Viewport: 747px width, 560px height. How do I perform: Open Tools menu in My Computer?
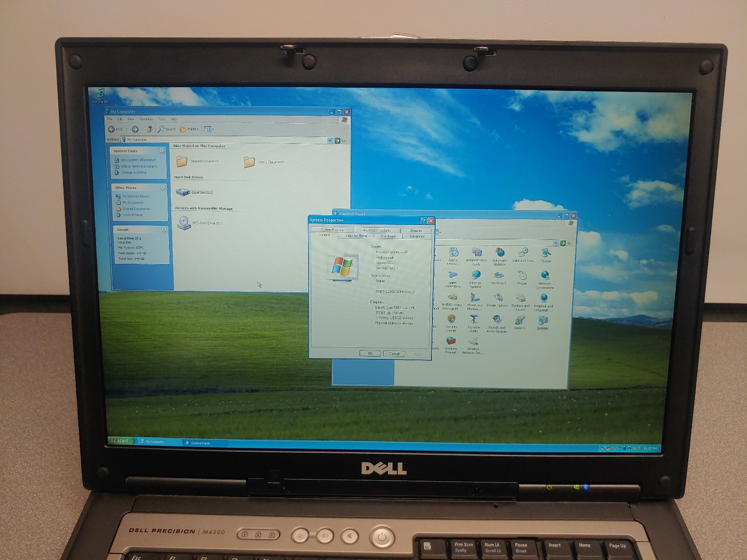click(162, 119)
